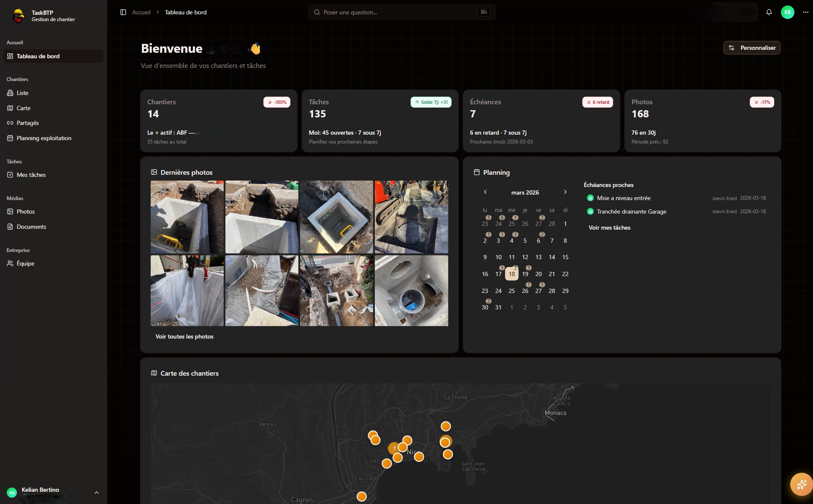Viewport: 813px width, 504px height.
Task: Open Carte in the sidebar
Action: click(x=24, y=108)
